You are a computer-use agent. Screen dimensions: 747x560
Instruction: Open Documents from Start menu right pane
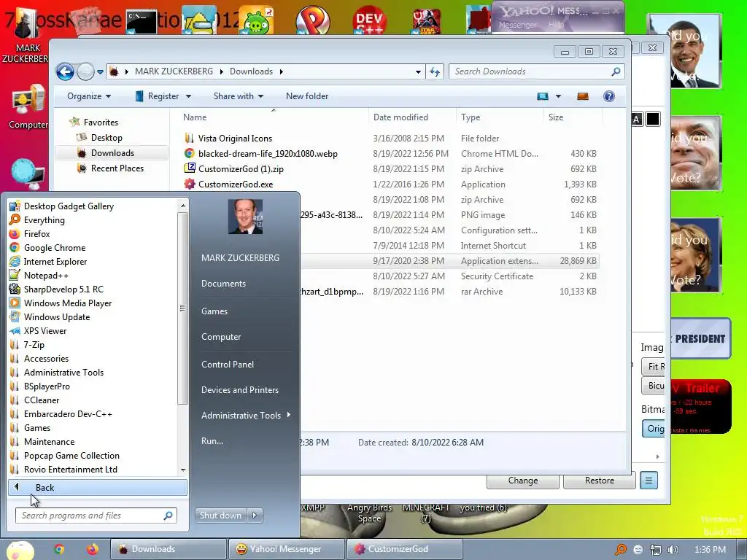coord(223,284)
